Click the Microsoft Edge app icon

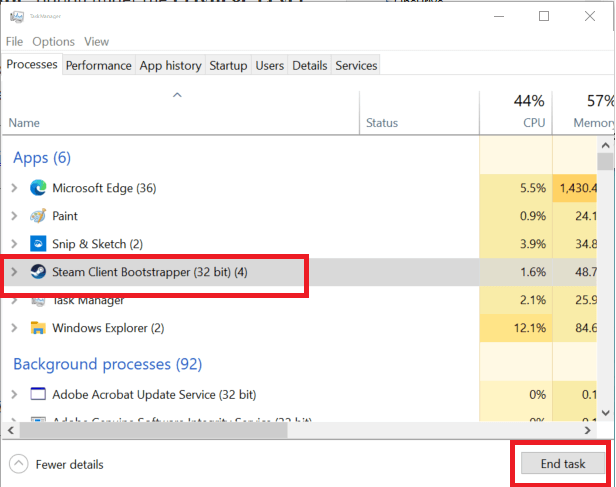pos(38,188)
